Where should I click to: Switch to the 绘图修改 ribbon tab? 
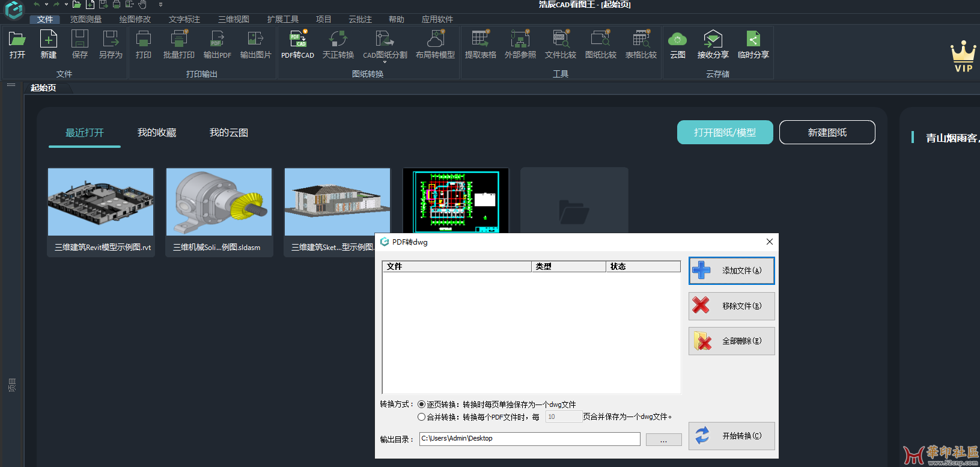tap(135, 19)
